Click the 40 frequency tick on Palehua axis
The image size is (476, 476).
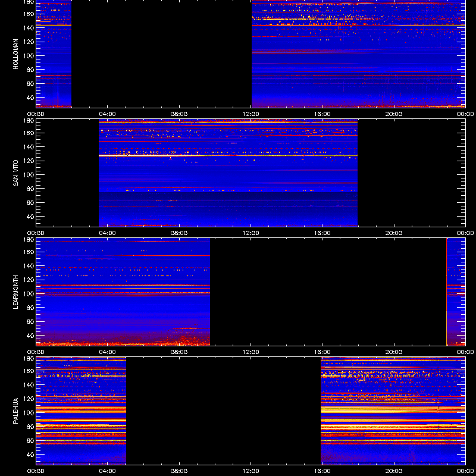point(31,455)
